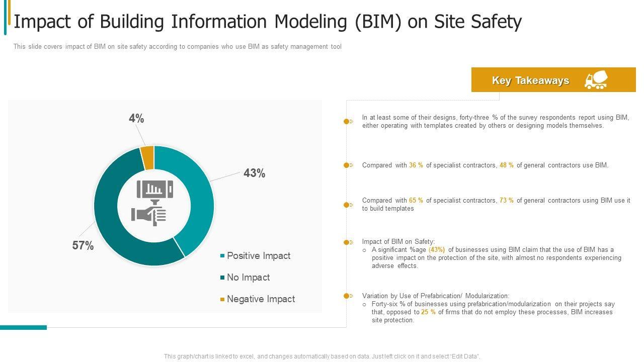This screenshot has width=644, height=362.
Task: Select the Negative Impact legend label
Action: click(x=261, y=299)
